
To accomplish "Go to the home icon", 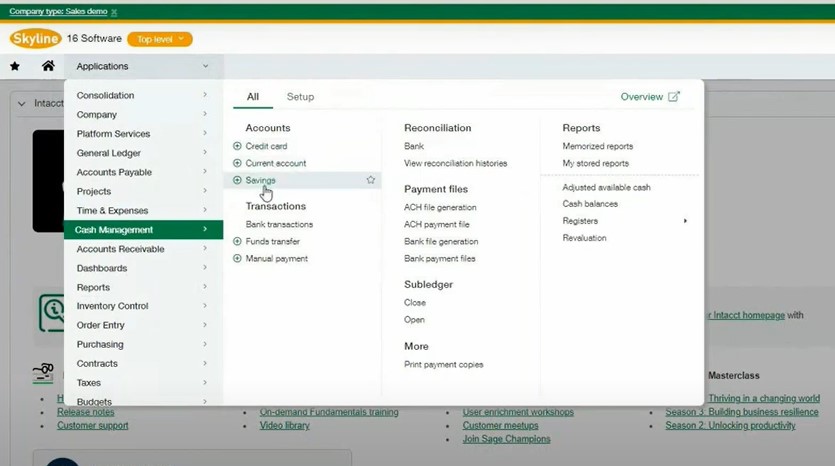I will [x=48, y=66].
